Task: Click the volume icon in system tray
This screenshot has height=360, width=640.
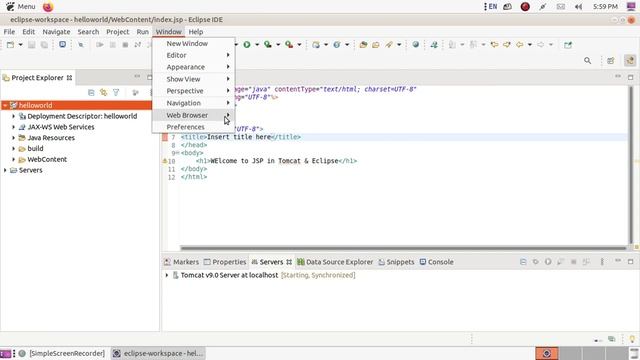Action: [x=578, y=7]
